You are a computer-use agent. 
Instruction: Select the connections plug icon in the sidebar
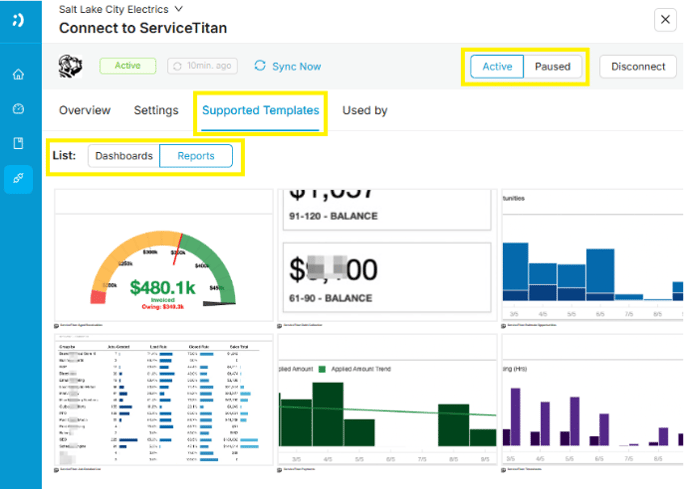click(18, 179)
